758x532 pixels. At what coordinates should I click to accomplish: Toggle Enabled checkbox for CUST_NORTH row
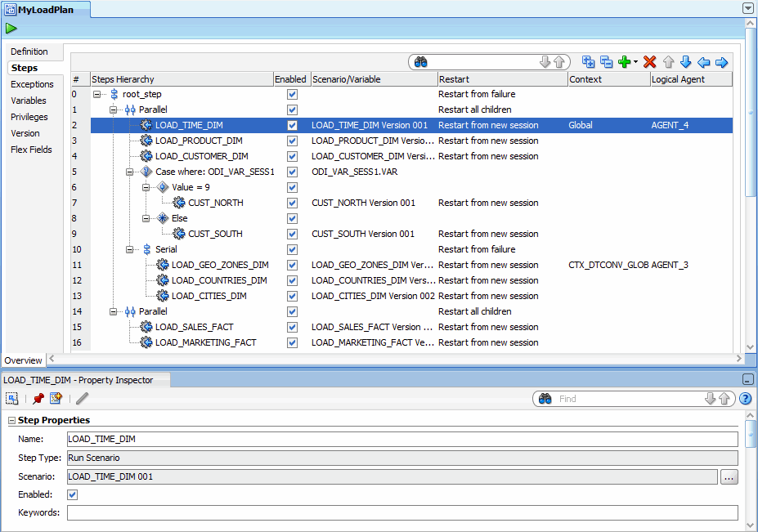click(x=292, y=203)
